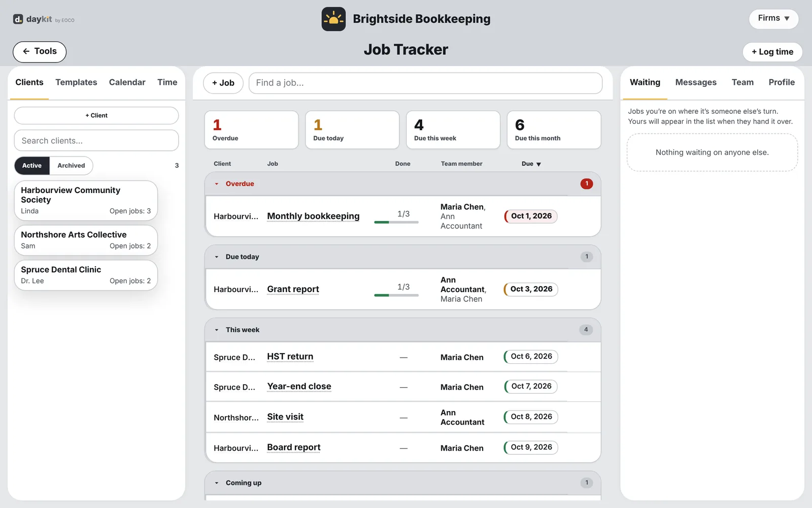Click the daykit logo icon
This screenshot has height=508, width=812.
coord(18,19)
